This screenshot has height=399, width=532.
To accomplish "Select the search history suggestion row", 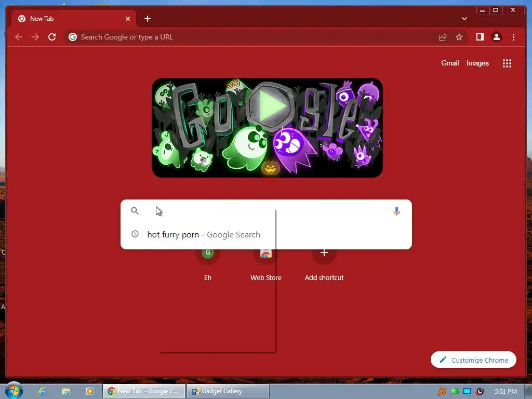I will click(266, 234).
